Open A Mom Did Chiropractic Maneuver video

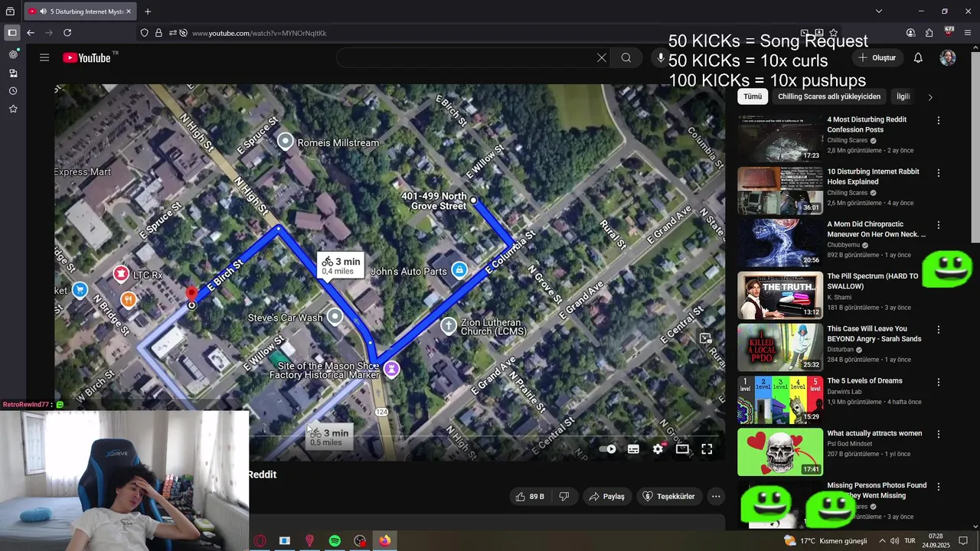(x=876, y=230)
